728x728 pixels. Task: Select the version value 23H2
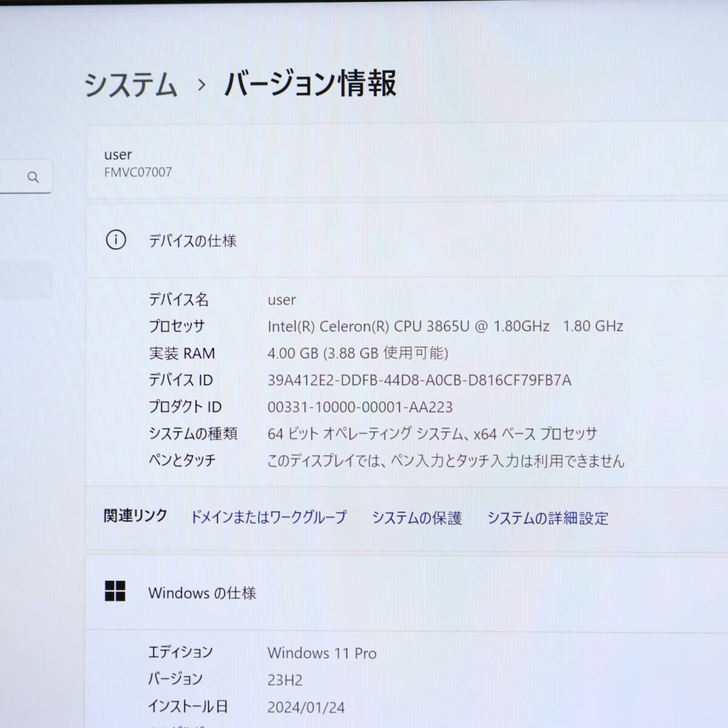coord(285,680)
